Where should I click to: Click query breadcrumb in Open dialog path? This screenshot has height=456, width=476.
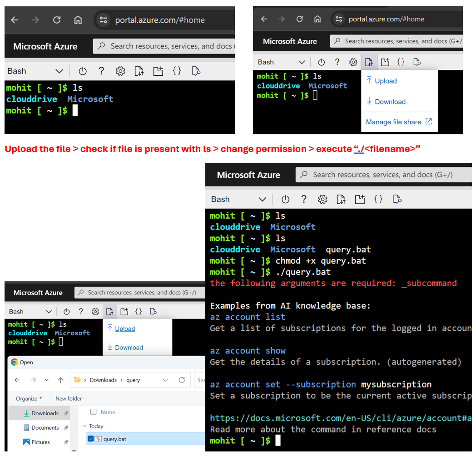coord(133,380)
